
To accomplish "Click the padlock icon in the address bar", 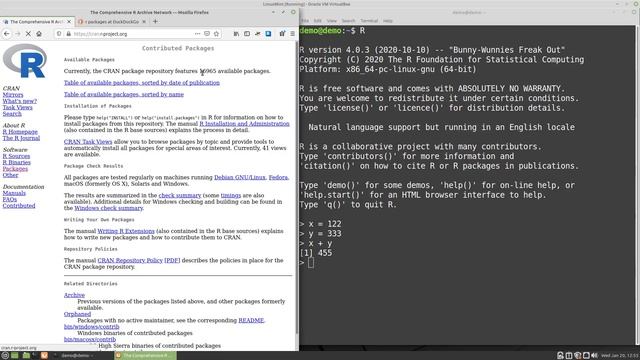I will tap(69, 34).
